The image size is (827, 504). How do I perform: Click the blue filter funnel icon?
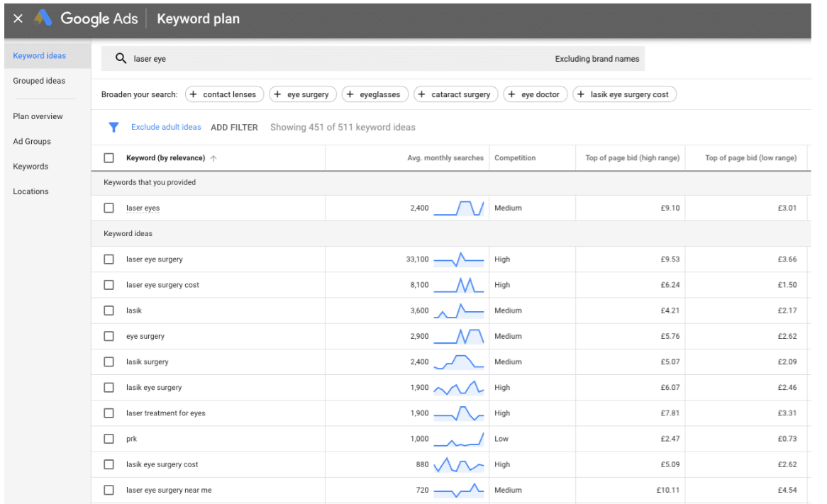(113, 128)
